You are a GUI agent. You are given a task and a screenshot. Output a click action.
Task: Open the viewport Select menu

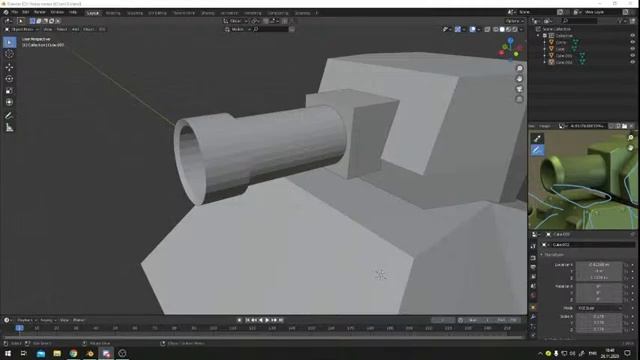62,29
